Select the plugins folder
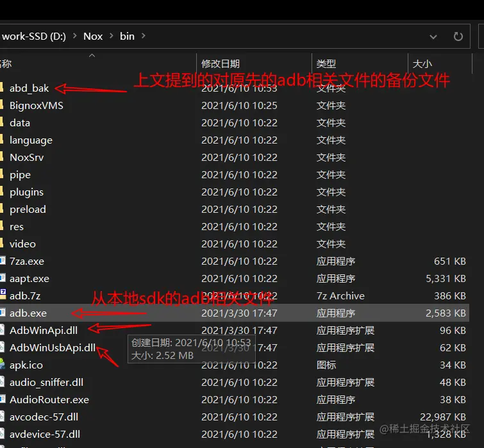 (x=26, y=192)
